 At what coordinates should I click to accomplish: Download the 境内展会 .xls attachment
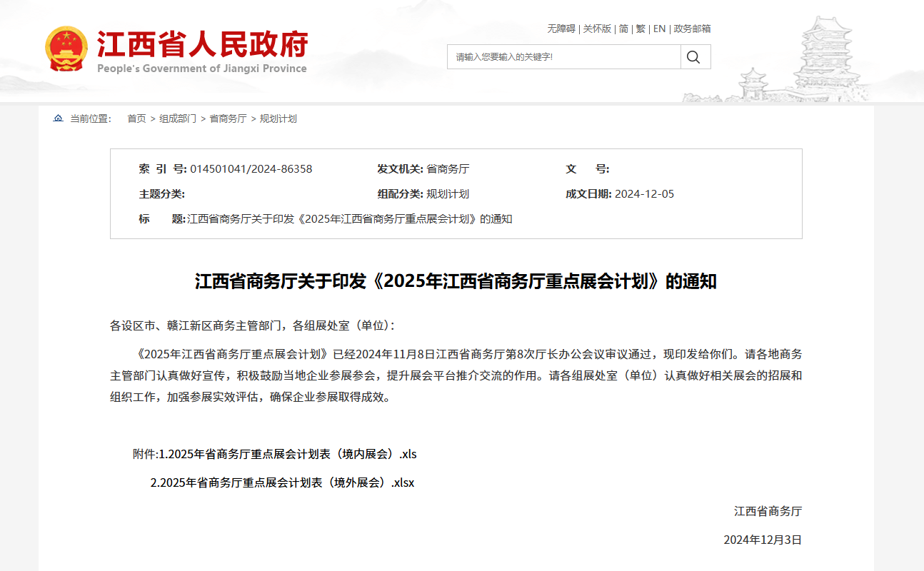pyautogui.click(x=287, y=454)
